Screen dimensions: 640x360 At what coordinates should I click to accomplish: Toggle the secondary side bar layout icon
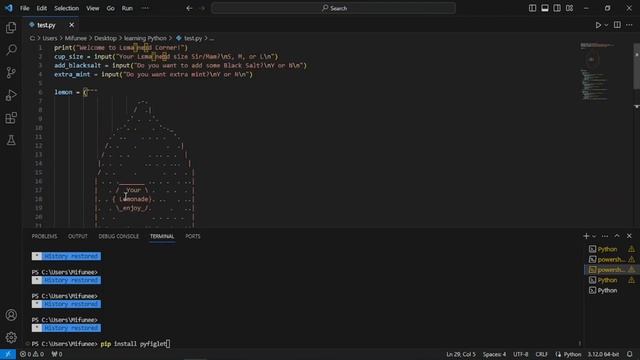(x=557, y=8)
